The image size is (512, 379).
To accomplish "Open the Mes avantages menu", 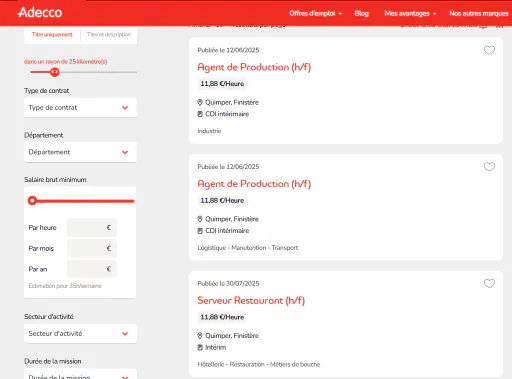I will pos(410,13).
